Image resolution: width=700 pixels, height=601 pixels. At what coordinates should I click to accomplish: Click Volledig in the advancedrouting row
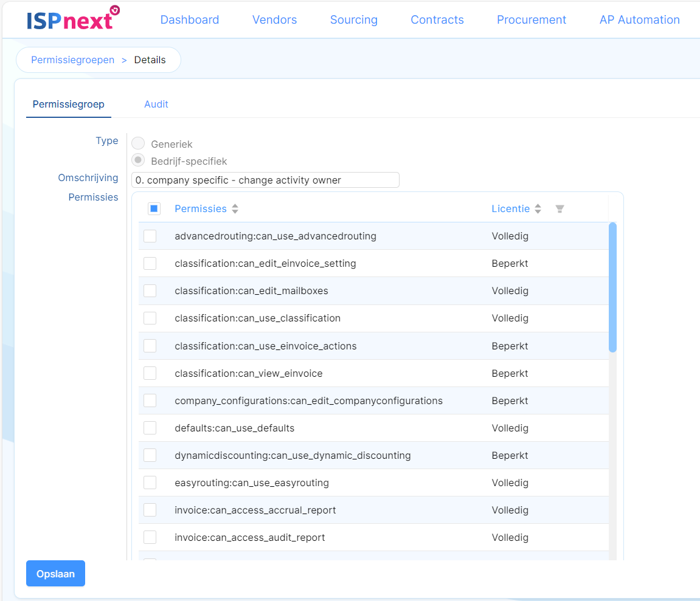(510, 236)
